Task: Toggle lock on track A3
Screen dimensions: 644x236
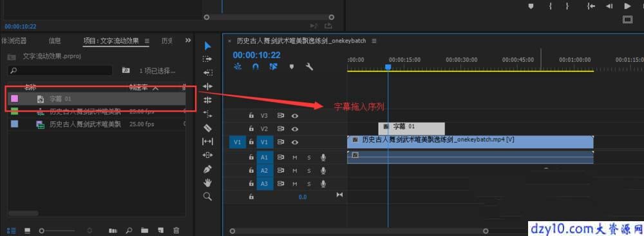Action: pyautogui.click(x=251, y=184)
